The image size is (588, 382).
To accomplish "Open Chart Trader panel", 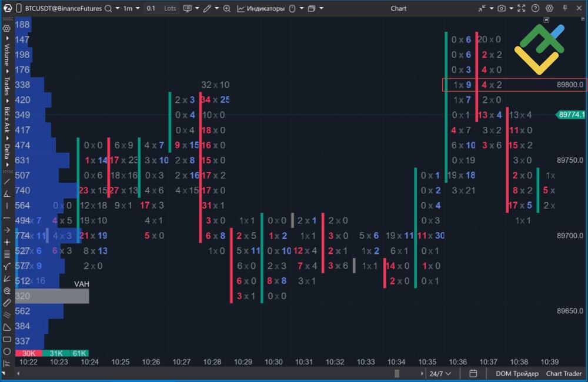I will (563, 373).
